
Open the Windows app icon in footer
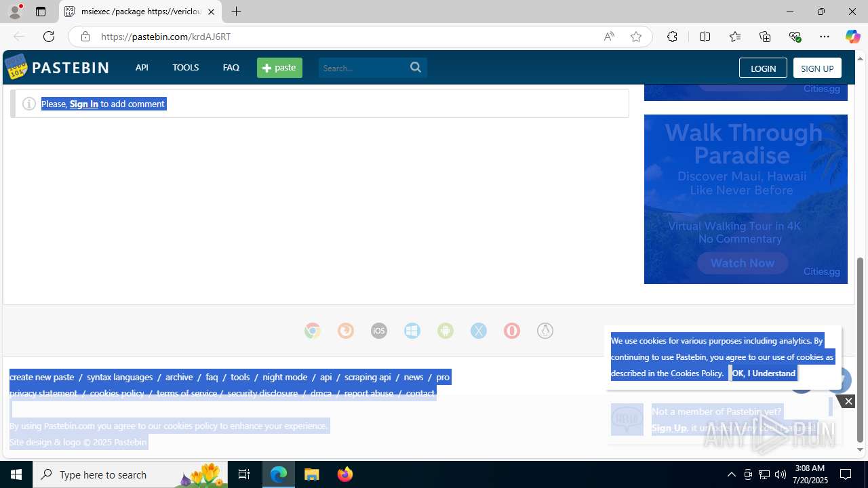click(412, 331)
